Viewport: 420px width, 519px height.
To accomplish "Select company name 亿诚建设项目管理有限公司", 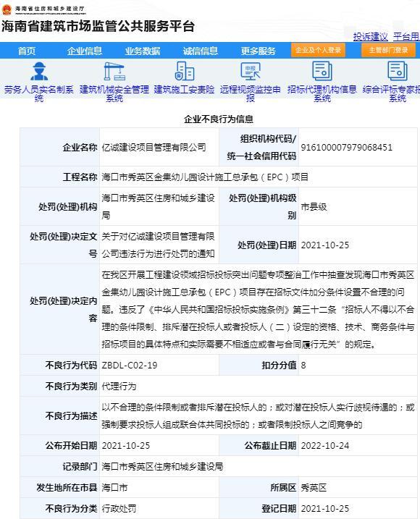I will tap(154, 147).
